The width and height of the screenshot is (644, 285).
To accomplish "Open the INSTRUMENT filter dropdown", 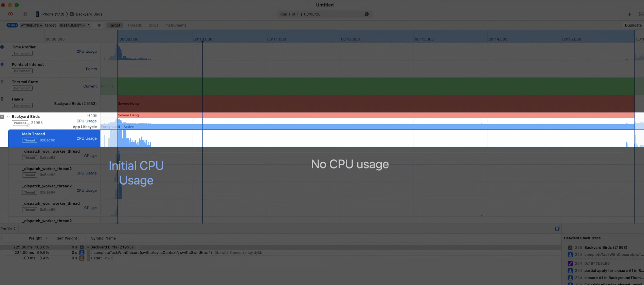I will click(72, 25).
